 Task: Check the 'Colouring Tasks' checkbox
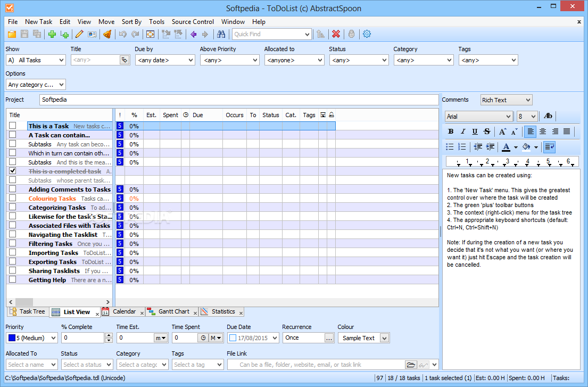13,198
